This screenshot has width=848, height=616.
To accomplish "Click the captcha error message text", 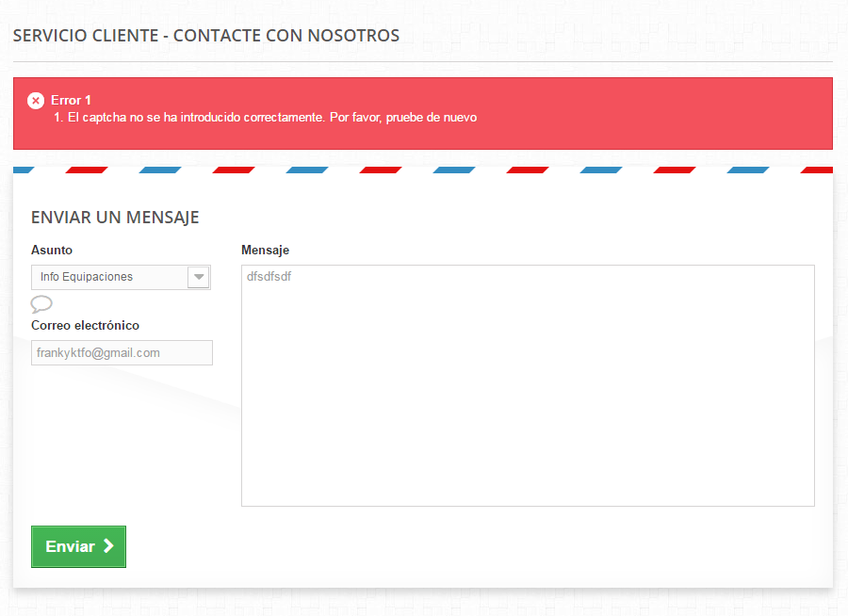I will pos(272,118).
